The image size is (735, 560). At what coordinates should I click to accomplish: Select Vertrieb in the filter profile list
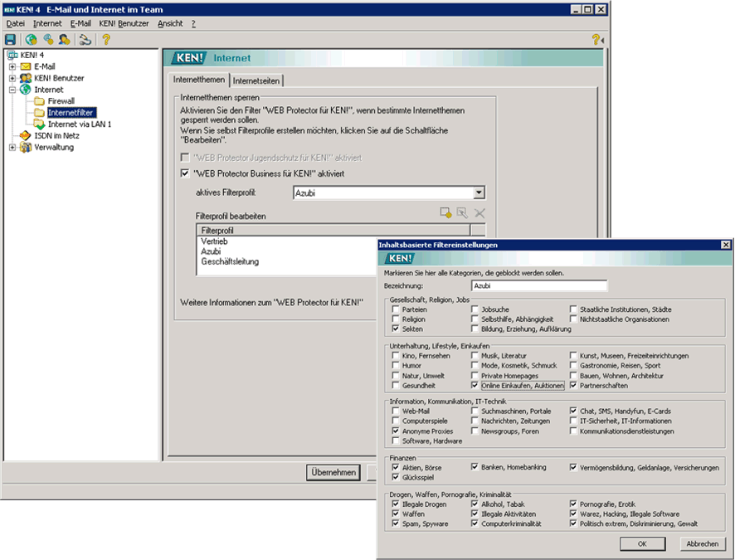point(214,241)
